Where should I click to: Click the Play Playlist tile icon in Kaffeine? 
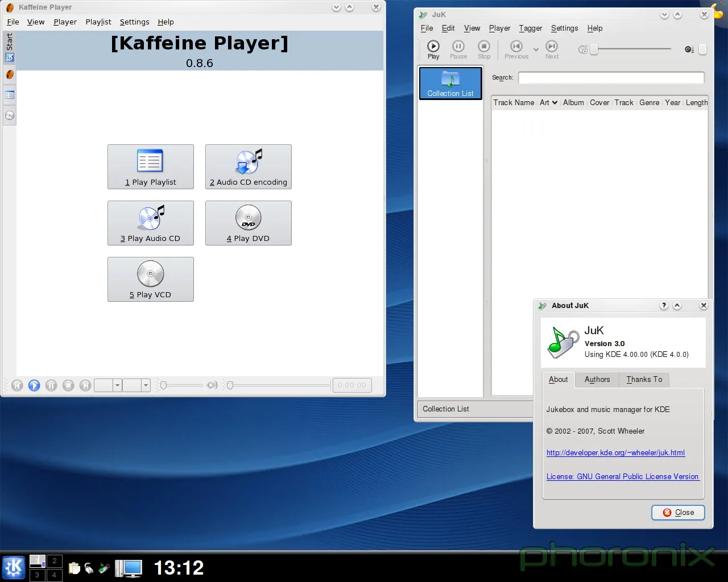(150, 161)
